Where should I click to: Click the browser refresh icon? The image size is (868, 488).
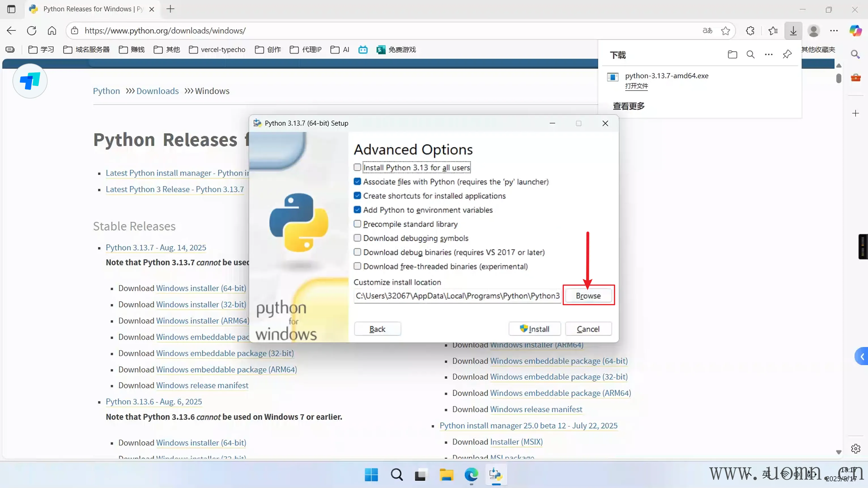(31, 31)
